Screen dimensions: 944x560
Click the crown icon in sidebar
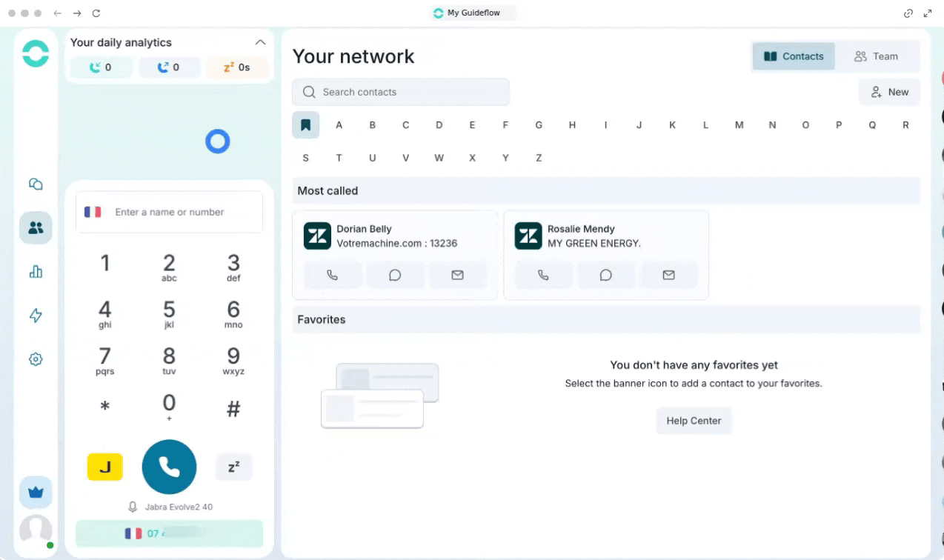pyautogui.click(x=36, y=492)
